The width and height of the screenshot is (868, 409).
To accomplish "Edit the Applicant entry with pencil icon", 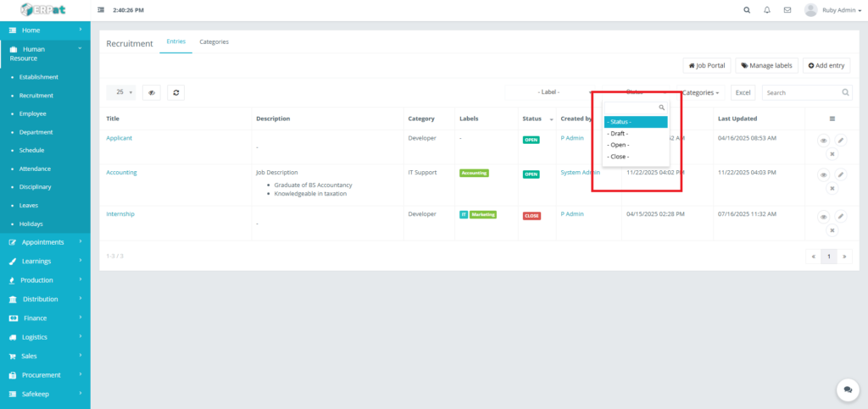I will point(841,141).
